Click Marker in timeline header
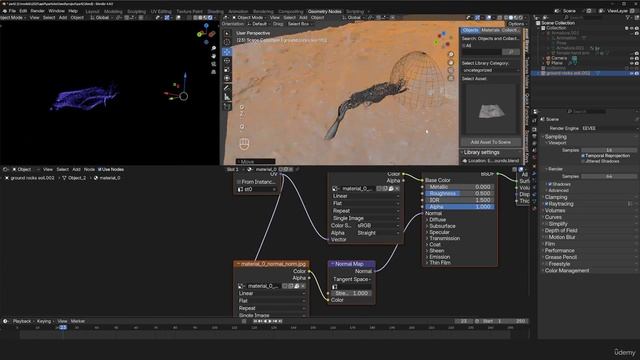This screenshot has height=360, width=640. pos(78,321)
